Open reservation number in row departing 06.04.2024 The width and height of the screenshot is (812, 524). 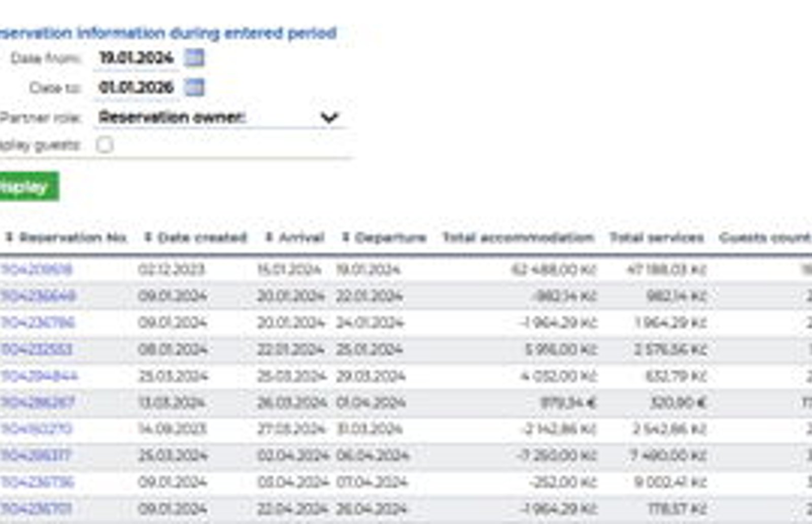click(x=36, y=455)
